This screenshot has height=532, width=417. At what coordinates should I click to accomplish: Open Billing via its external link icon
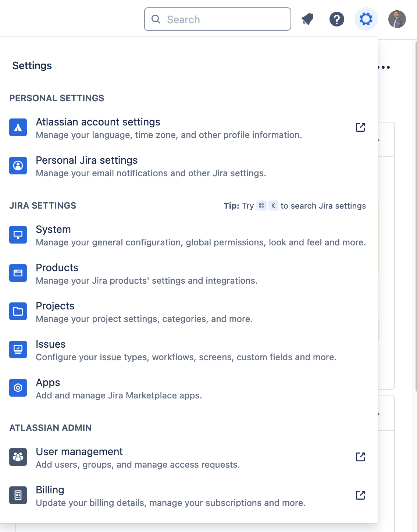tap(360, 495)
